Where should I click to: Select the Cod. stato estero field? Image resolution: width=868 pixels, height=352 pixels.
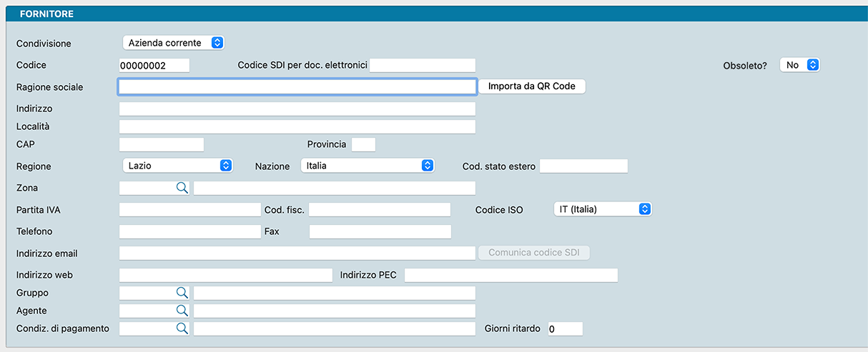coord(583,166)
